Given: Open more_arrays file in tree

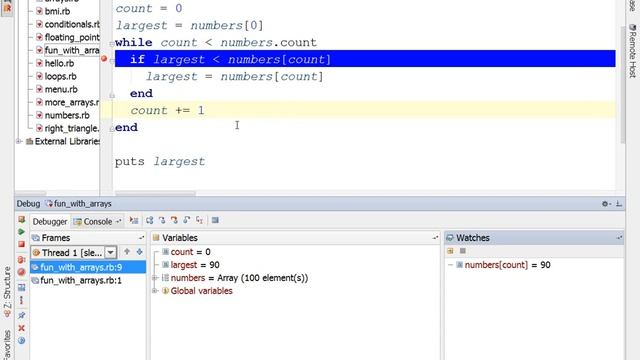Looking at the screenshot, I should (68, 102).
